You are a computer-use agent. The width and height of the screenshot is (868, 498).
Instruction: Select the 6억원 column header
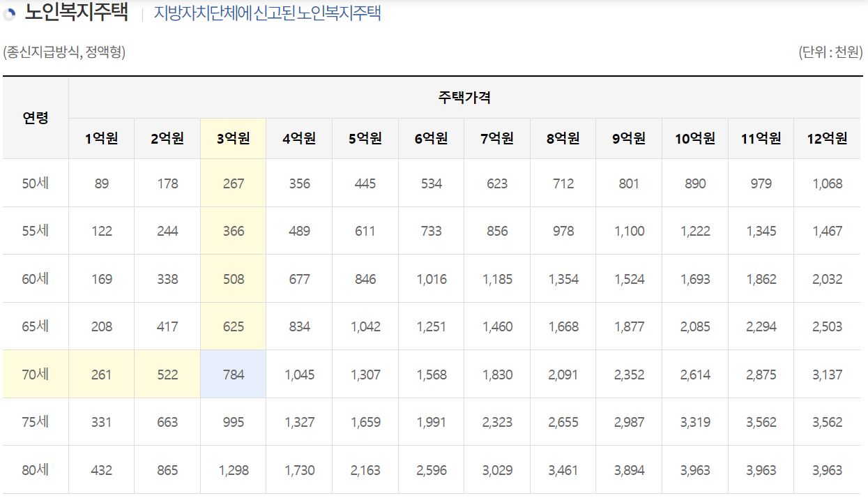click(x=431, y=138)
